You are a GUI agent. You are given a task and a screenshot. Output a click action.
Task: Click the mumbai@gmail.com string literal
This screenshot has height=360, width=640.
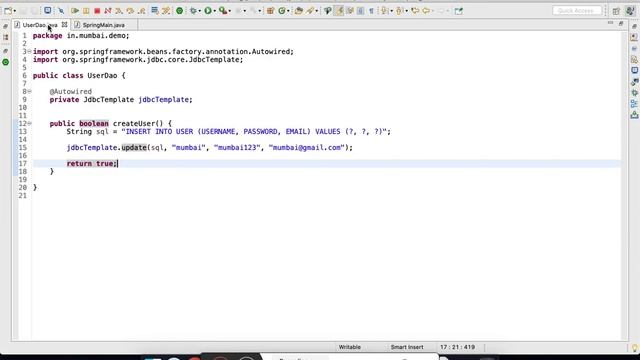[x=307, y=147]
